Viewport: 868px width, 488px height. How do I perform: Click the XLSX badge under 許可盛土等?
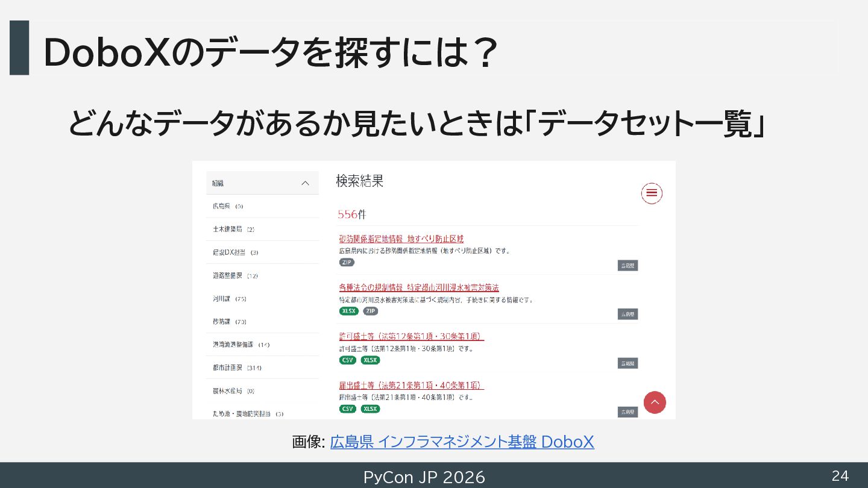tap(371, 360)
